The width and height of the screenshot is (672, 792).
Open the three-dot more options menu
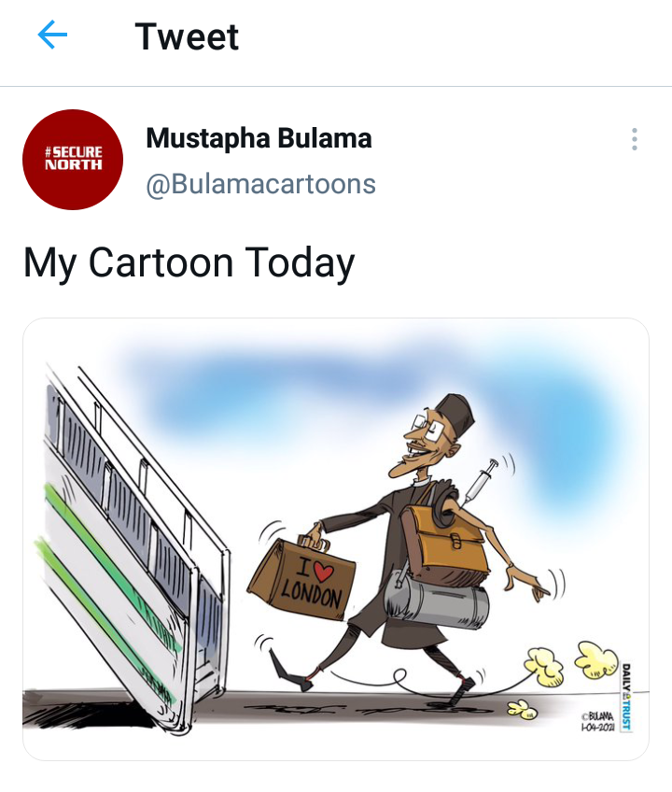click(x=634, y=139)
